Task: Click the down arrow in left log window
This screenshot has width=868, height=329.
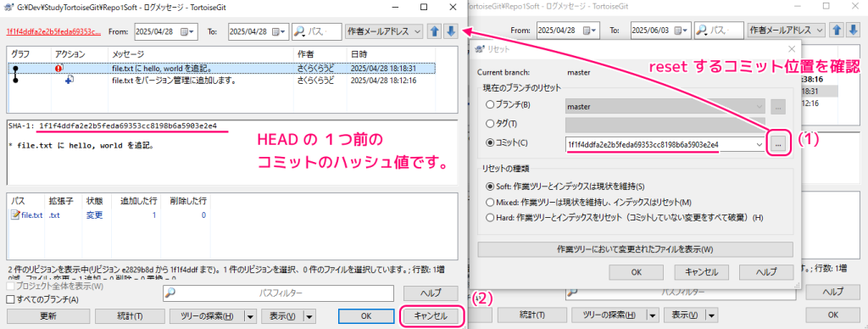Action: click(451, 31)
